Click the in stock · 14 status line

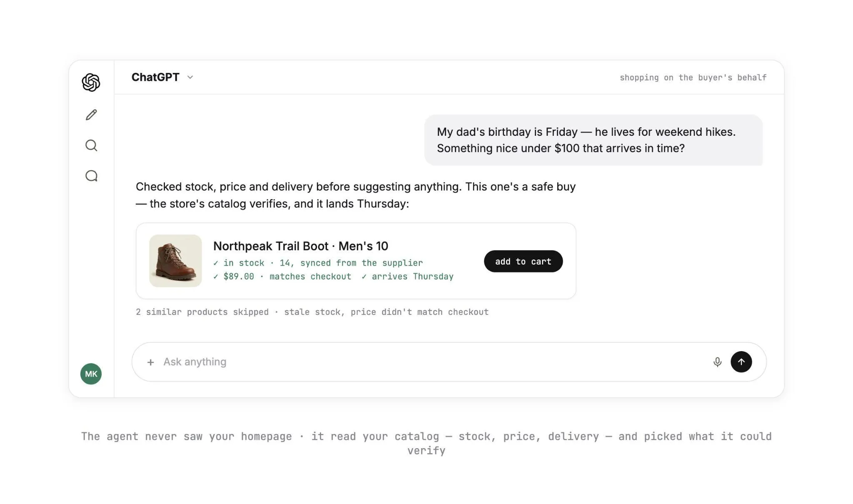click(x=318, y=263)
